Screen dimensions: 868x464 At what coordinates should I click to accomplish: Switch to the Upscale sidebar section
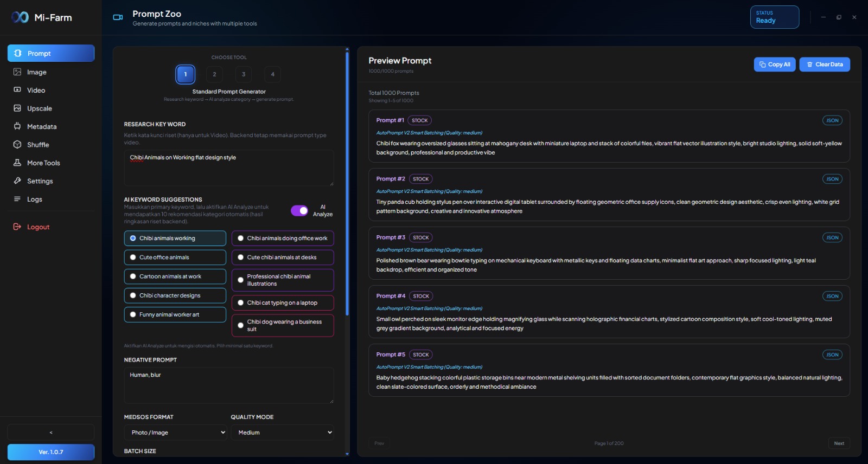point(51,108)
